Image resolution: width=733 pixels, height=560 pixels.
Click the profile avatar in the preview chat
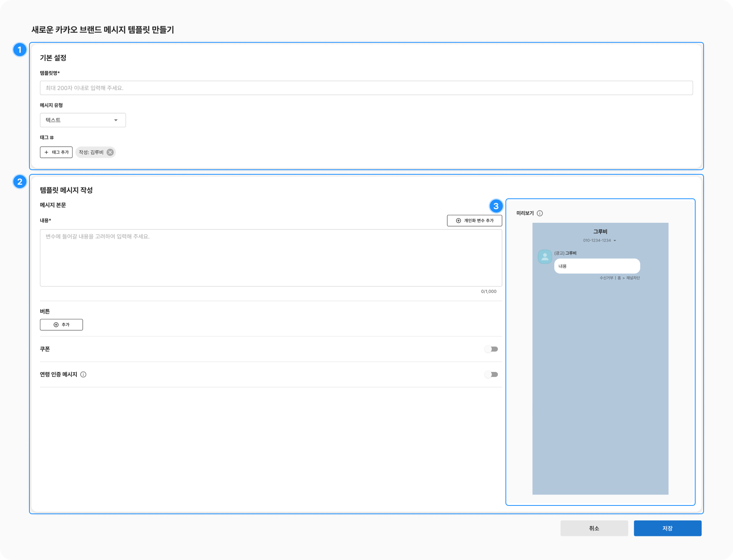click(x=545, y=257)
